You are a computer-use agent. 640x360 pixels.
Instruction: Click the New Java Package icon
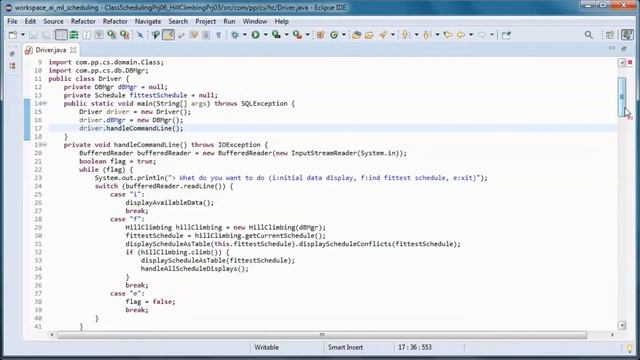click(x=321, y=35)
